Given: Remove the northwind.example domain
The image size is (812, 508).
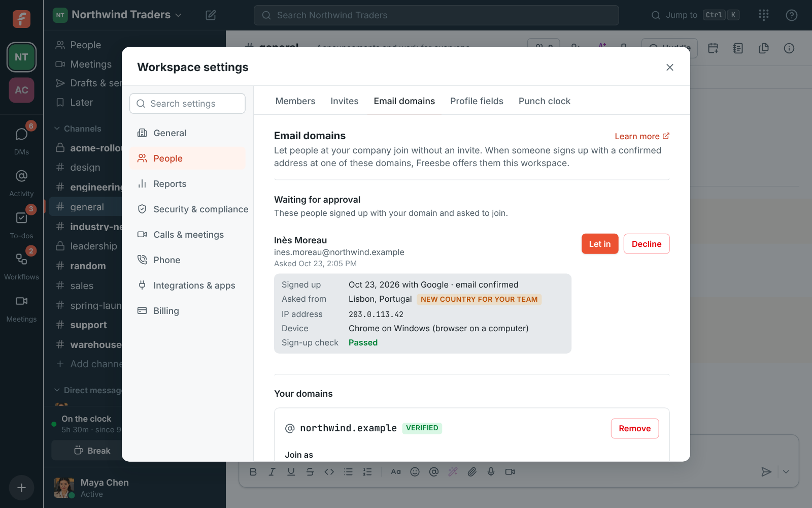Looking at the screenshot, I should point(635,429).
